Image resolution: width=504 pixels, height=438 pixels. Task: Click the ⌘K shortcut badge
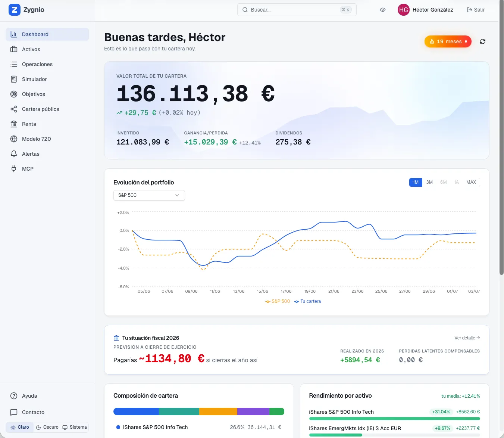point(346,10)
